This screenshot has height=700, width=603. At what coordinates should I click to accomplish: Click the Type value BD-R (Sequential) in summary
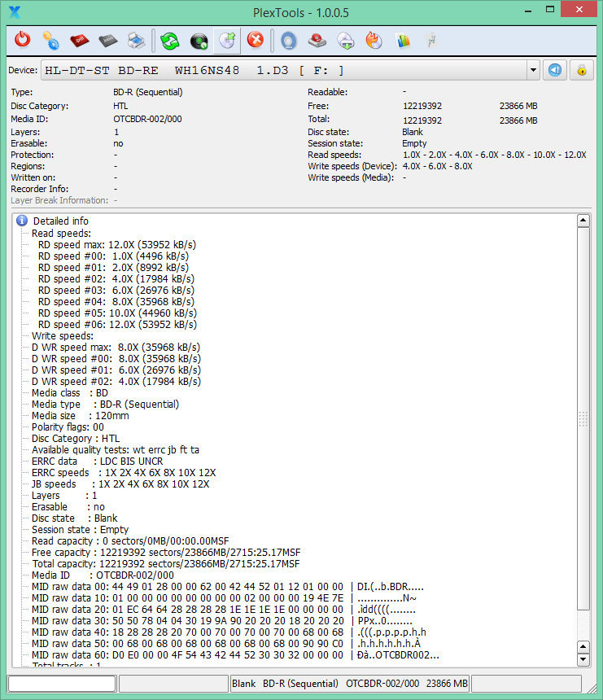click(x=148, y=93)
